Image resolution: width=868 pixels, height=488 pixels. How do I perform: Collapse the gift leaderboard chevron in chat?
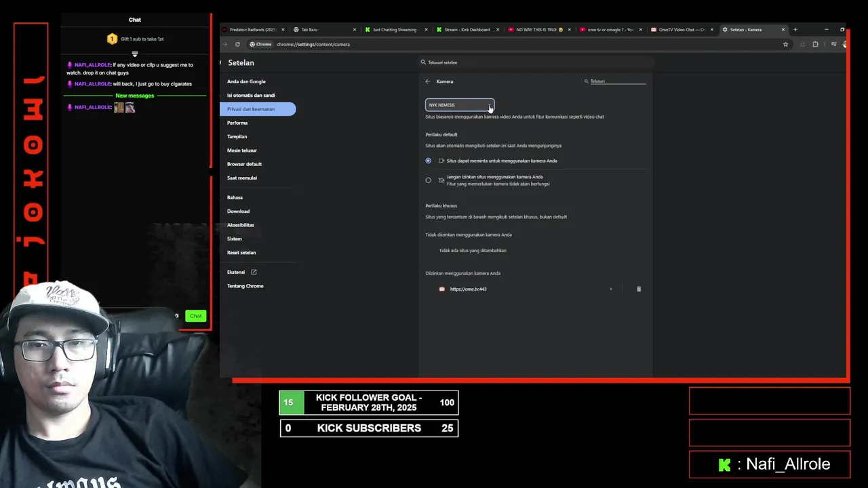point(135,54)
